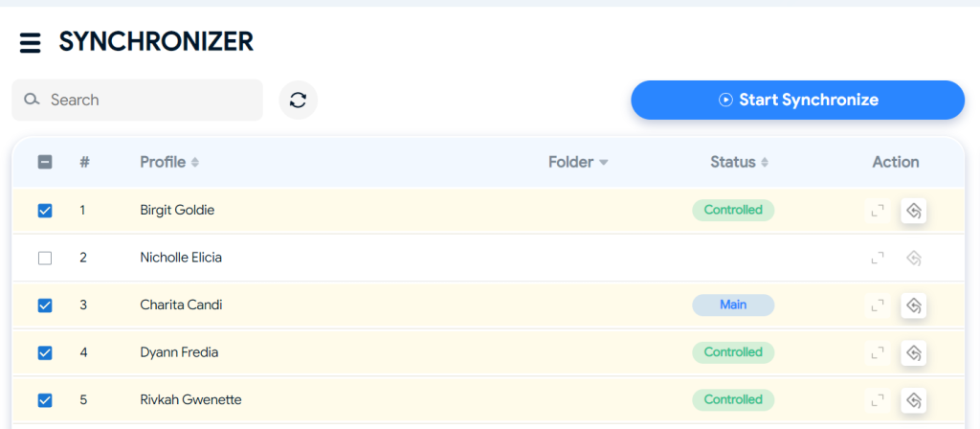Click the sync action icon for Rivkah Gwenette

[914, 400]
